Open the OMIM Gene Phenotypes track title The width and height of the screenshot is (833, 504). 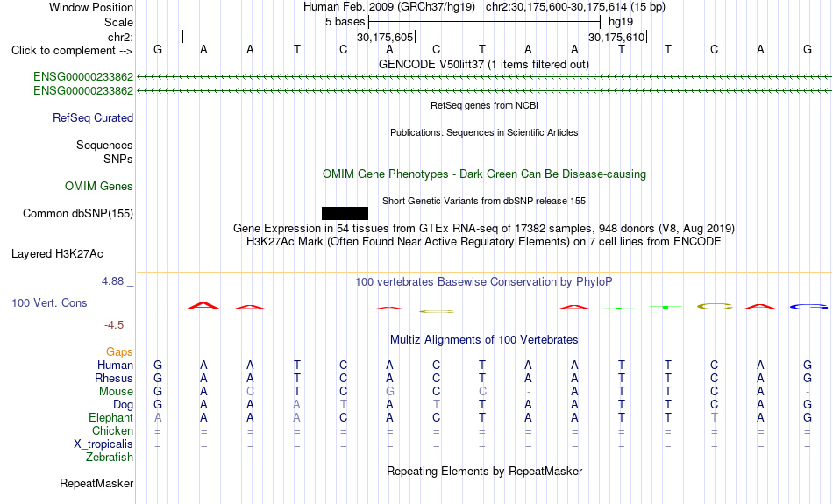[485, 174]
